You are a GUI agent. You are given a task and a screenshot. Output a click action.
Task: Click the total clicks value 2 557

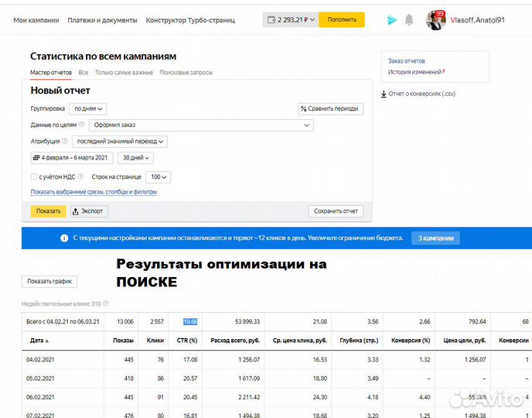pos(157,321)
